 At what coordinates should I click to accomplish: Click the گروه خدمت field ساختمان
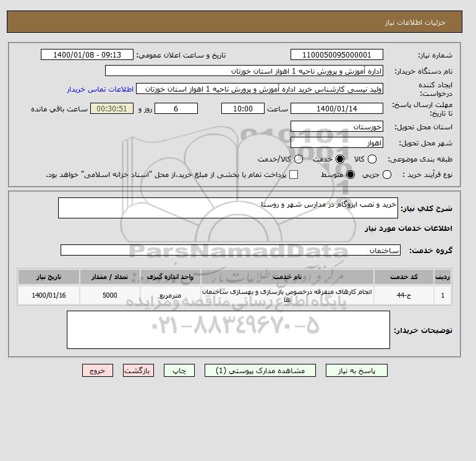231,250
